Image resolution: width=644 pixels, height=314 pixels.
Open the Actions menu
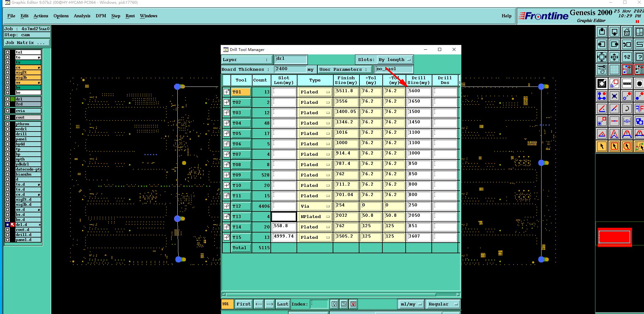[x=41, y=16]
